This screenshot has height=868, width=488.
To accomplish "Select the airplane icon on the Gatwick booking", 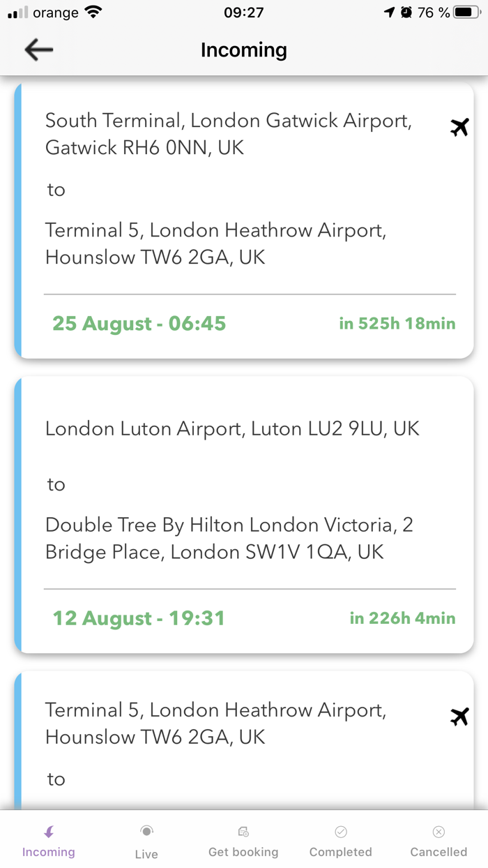I will [x=459, y=128].
